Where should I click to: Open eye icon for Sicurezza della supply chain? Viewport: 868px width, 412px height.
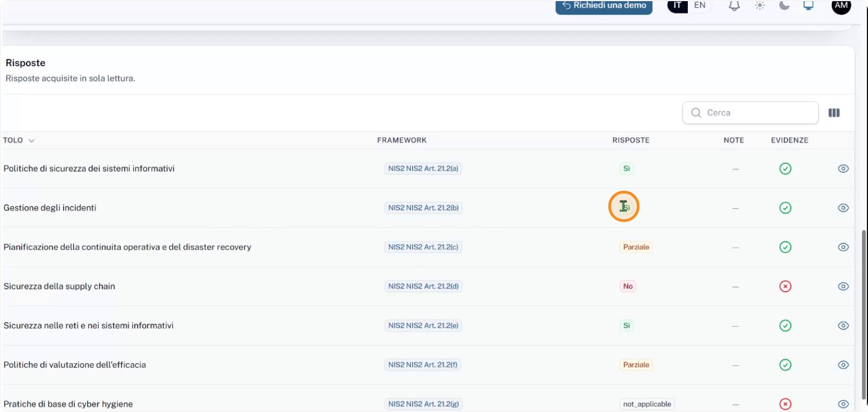(843, 286)
